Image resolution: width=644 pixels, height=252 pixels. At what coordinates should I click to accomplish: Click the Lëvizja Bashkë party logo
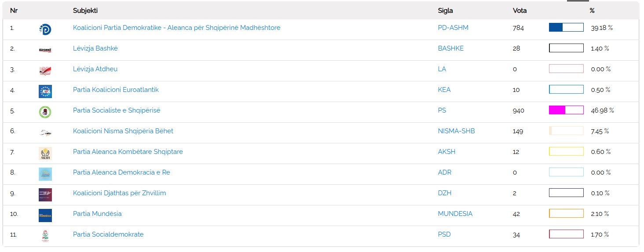(x=45, y=50)
